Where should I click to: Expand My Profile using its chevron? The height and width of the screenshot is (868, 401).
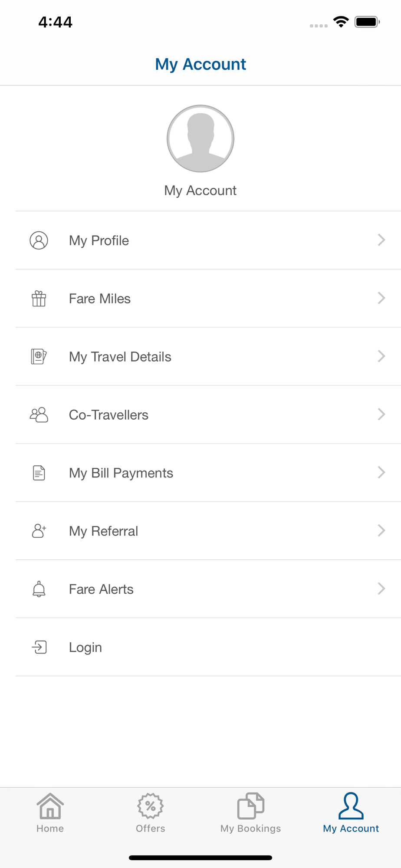tap(381, 240)
